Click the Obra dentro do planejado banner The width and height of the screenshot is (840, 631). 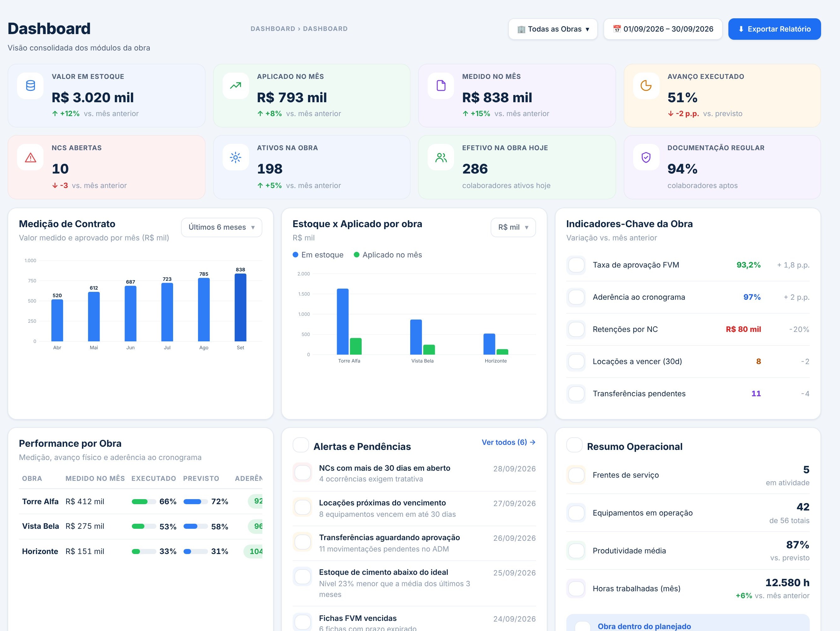click(x=688, y=623)
